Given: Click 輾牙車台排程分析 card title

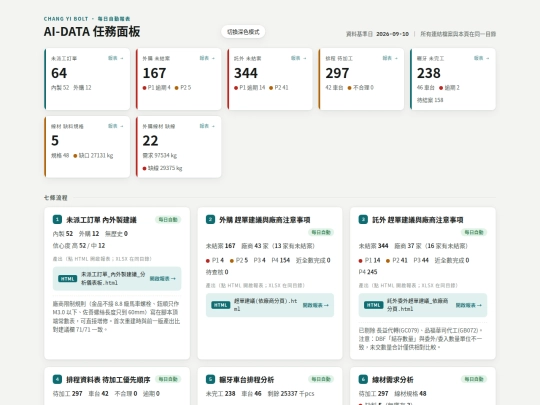Looking at the screenshot, I should 247,380.
